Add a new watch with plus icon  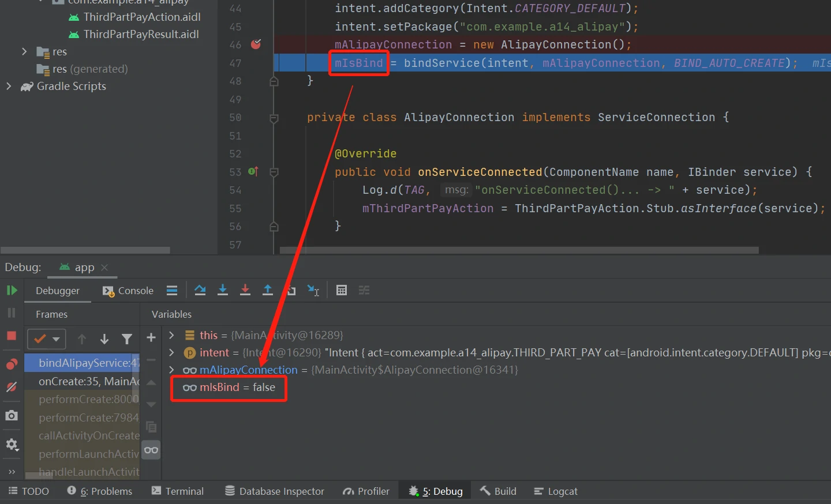click(x=151, y=338)
